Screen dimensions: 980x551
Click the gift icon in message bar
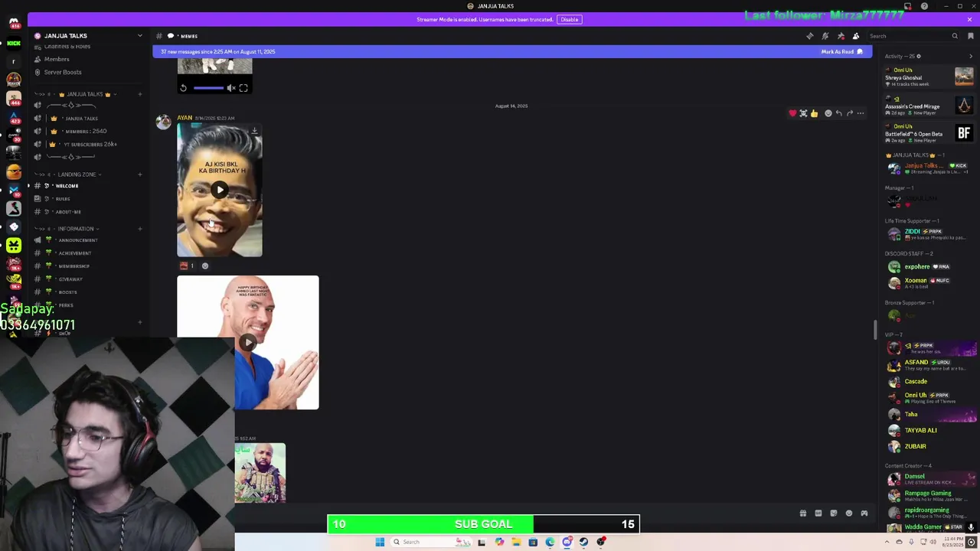click(x=802, y=514)
